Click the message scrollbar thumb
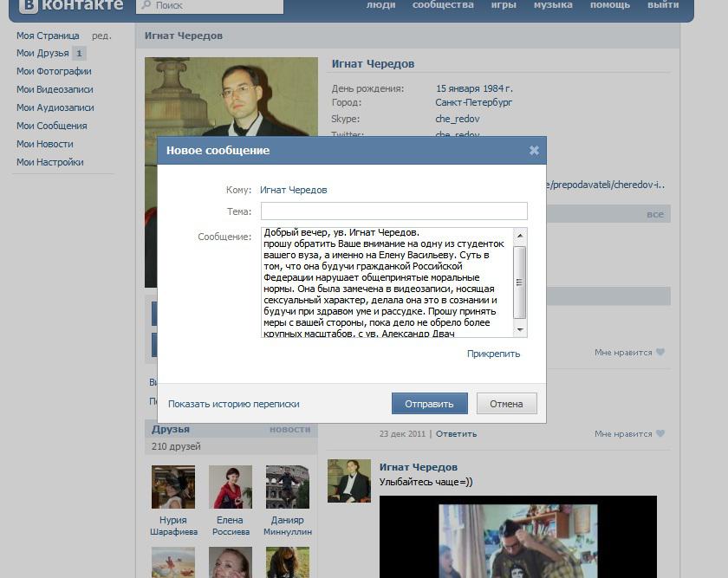Screen dimensions: 728x578 (519, 283)
